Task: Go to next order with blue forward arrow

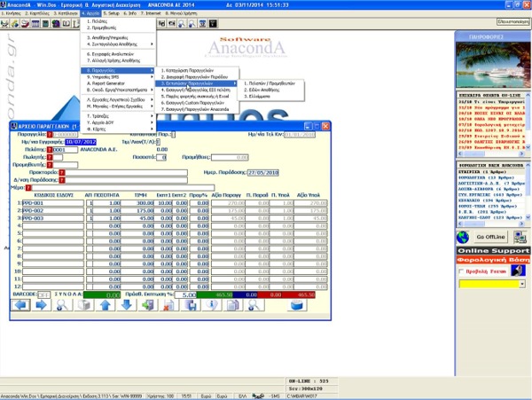Action: pos(42,305)
